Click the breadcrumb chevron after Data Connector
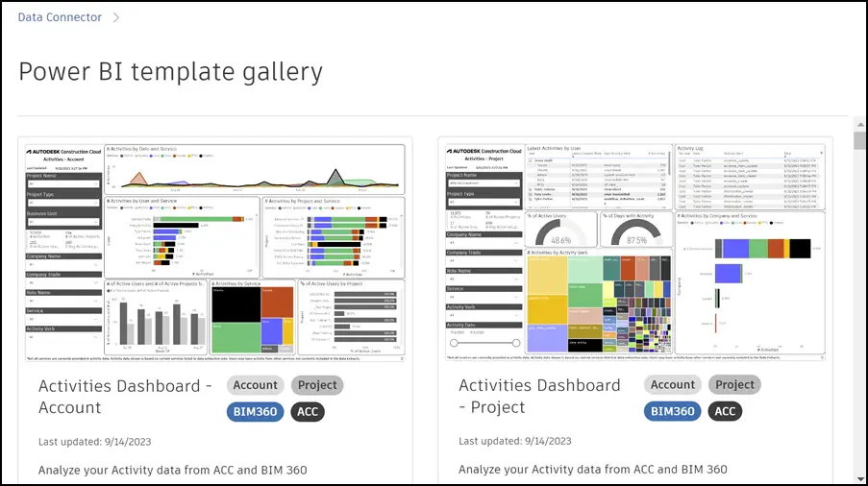This screenshot has width=868, height=486. pyautogui.click(x=116, y=17)
